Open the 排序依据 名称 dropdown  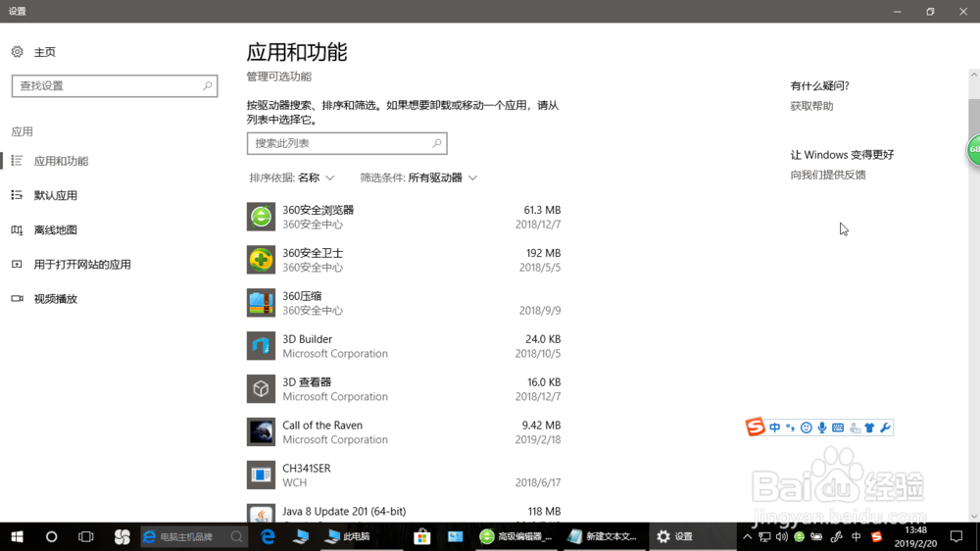(291, 177)
